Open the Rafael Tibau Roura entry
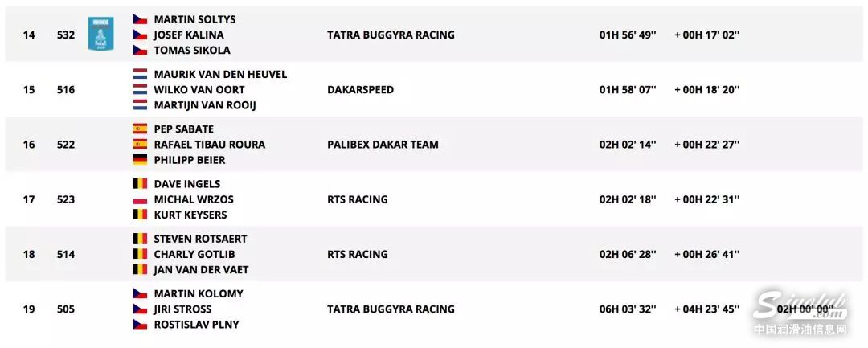 (209, 145)
